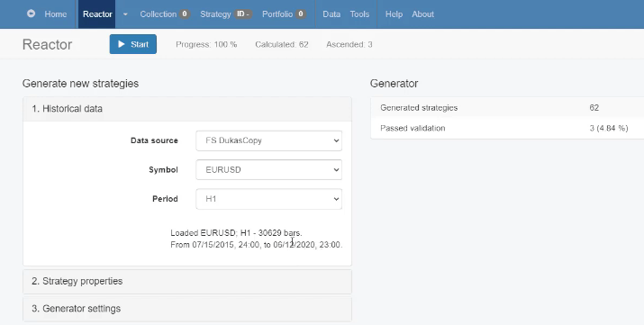Switch to the Reactor tab

point(97,14)
